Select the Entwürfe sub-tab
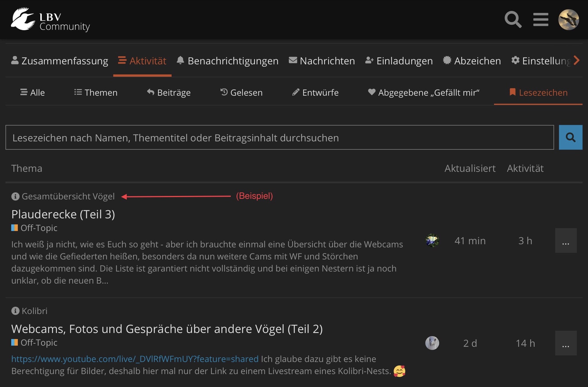Image resolution: width=588 pixels, height=387 pixels. click(x=315, y=93)
